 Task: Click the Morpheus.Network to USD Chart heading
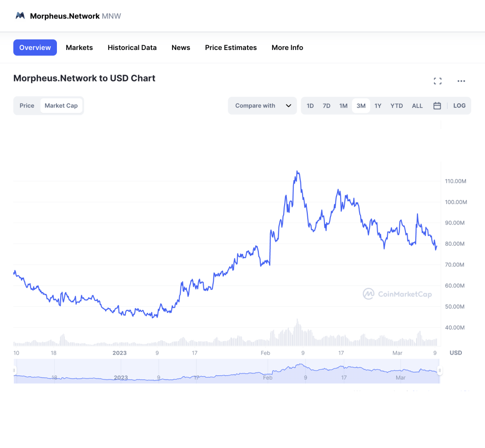(84, 78)
